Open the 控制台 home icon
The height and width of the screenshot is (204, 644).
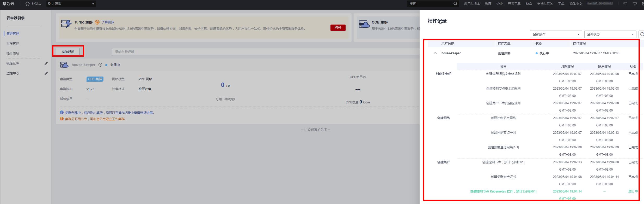[x=28, y=4]
